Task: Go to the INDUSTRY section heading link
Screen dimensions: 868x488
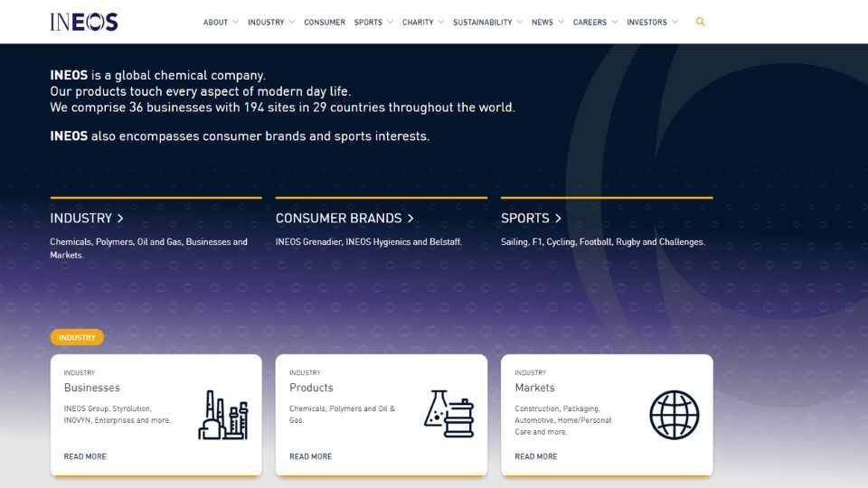Action: (x=87, y=218)
